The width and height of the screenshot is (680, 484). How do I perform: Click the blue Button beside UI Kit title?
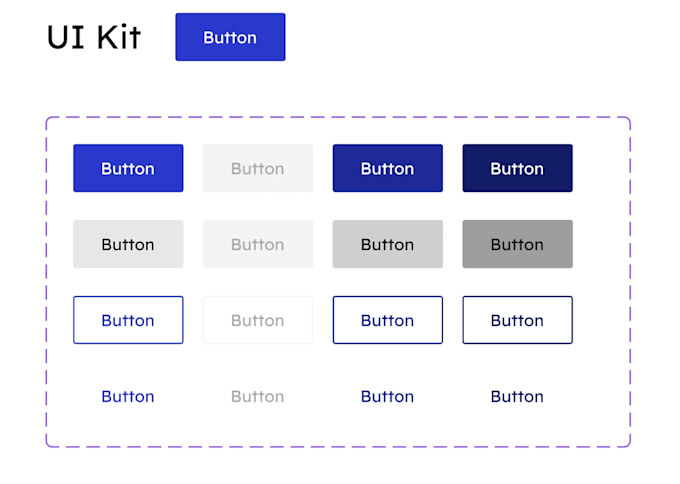pos(230,37)
